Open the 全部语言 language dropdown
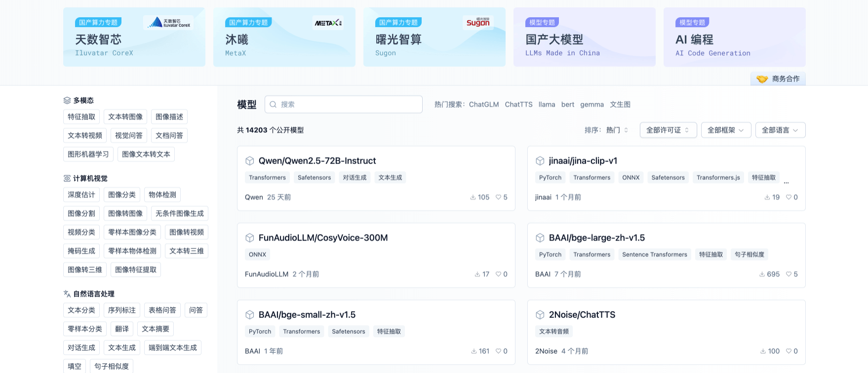The image size is (868, 373). [780, 130]
